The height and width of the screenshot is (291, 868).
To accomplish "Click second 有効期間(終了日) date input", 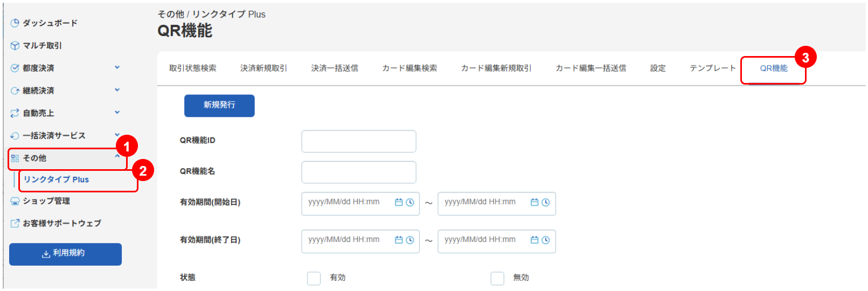I will click(497, 241).
